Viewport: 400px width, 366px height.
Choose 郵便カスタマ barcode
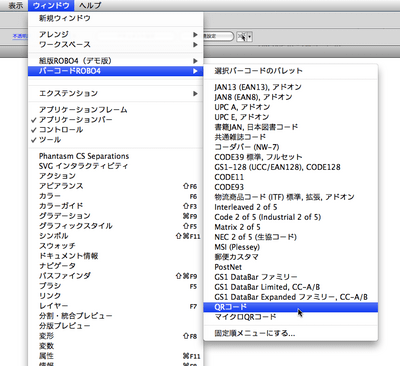coord(291,257)
